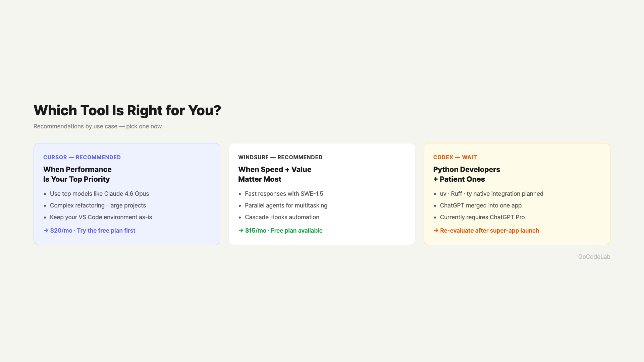The width and height of the screenshot is (644, 362).
Task: Click Re-evaluate after super-app launch link
Action: (489, 231)
